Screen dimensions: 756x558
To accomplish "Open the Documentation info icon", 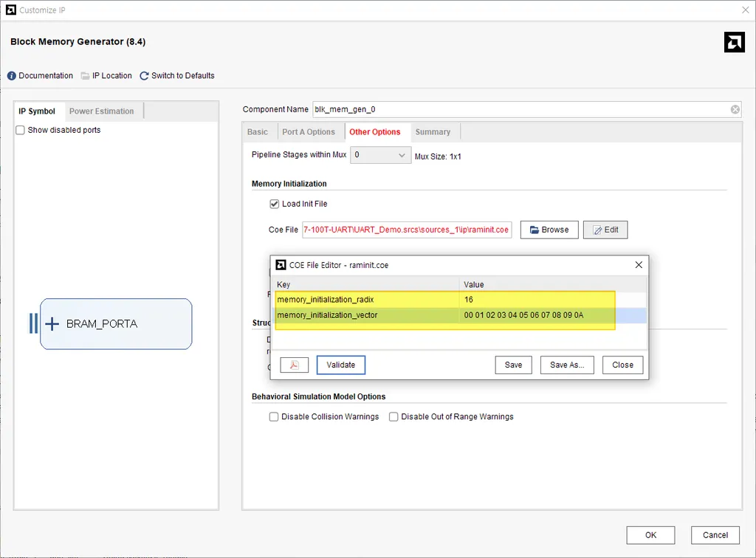I will point(12,75).
